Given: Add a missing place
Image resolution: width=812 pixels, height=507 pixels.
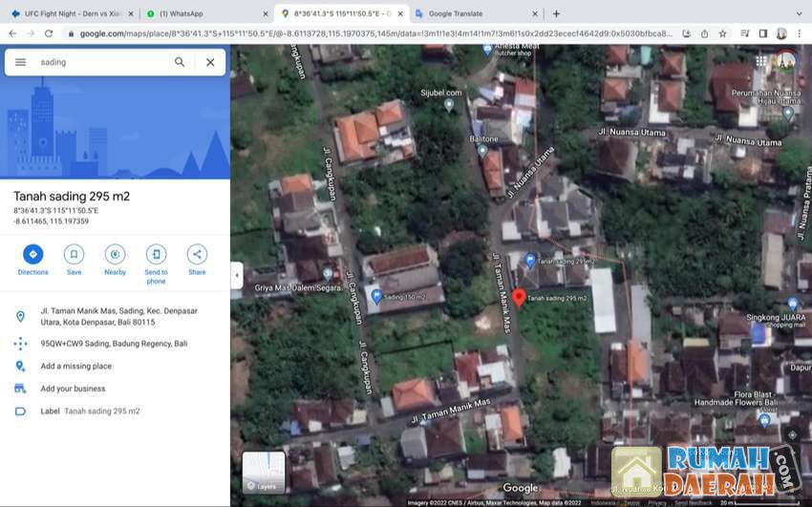Looking at the screenshot, I should click(x=75, y=366).
